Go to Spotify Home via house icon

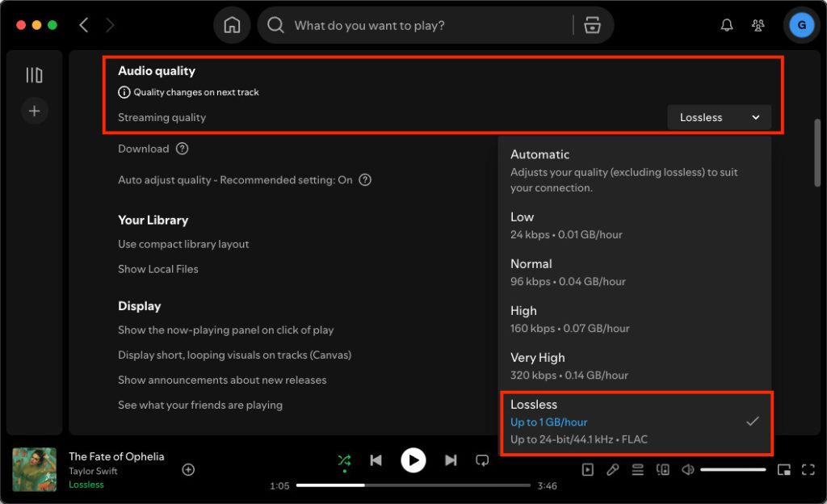[232, 26]
